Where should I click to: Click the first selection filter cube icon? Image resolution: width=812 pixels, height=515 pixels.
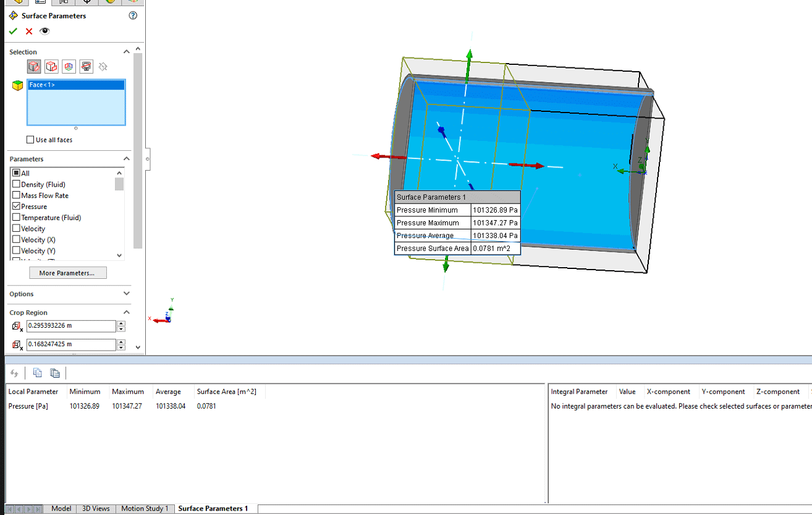34,66
